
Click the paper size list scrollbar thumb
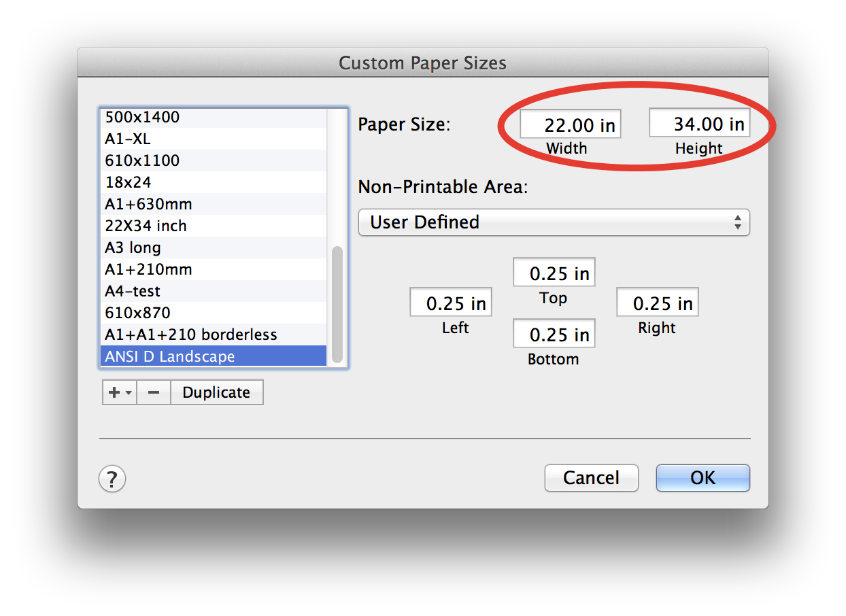pyautogui.click(x=337, y=305)
